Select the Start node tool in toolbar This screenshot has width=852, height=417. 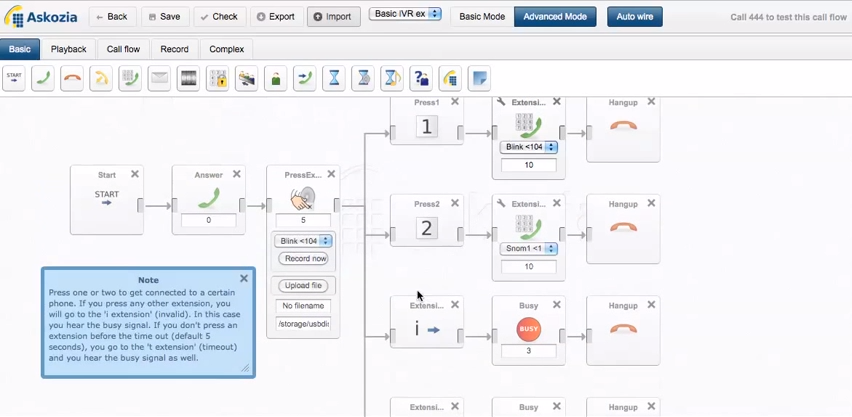pyautogui.click(x=14, y=79)
